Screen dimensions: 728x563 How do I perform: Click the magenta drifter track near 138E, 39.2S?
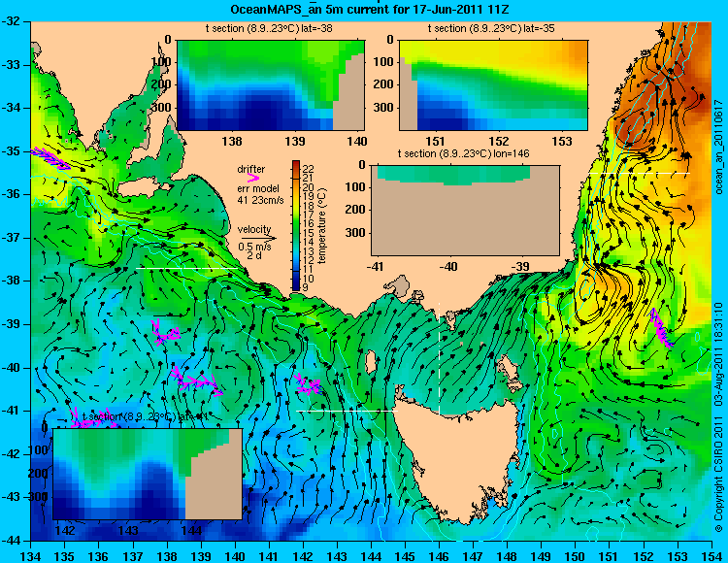[165, 332]
